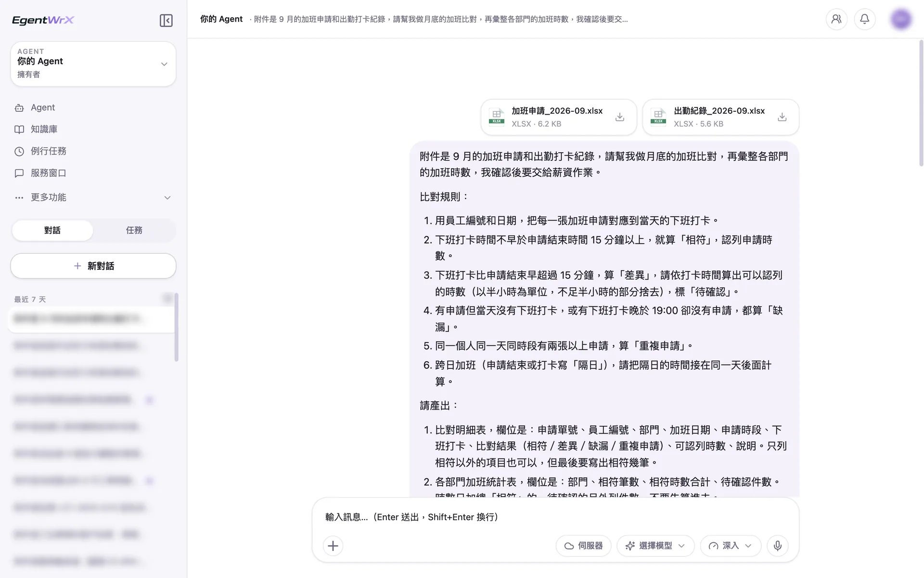The width and height of the screenshot is (924, 578).
Task: Click the 最近 7 天 section label
Action: pyautogui.click(x=30, y=299)
